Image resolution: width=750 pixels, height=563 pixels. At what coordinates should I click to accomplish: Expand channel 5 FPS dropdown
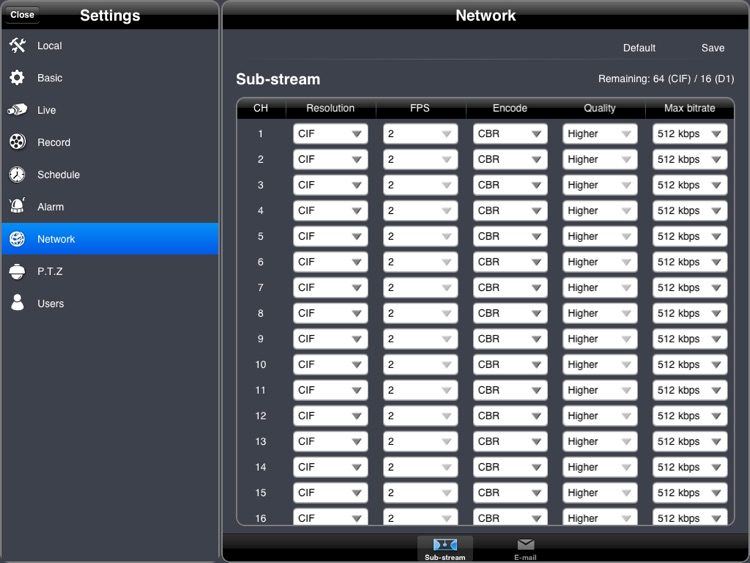(420, 236)
